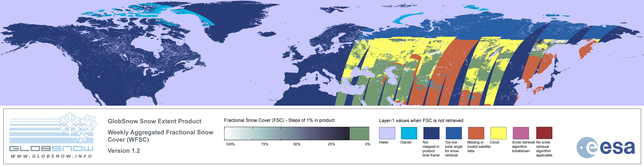
Task: Click the Fractional Snow Cover gradient bar
Action: pos(297,133)
